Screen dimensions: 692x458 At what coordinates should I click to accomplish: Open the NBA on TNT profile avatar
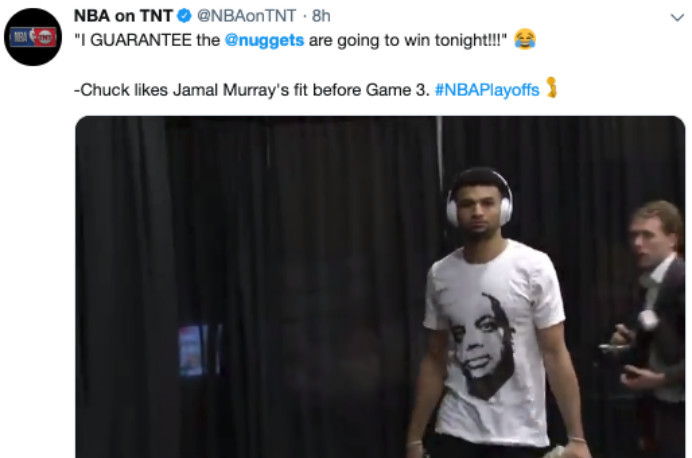click(x=33, y=37)
